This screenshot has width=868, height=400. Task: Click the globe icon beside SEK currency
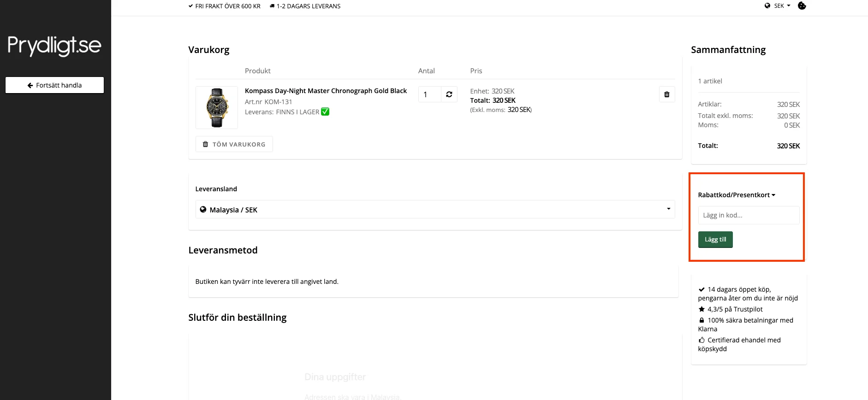(767, 6)
